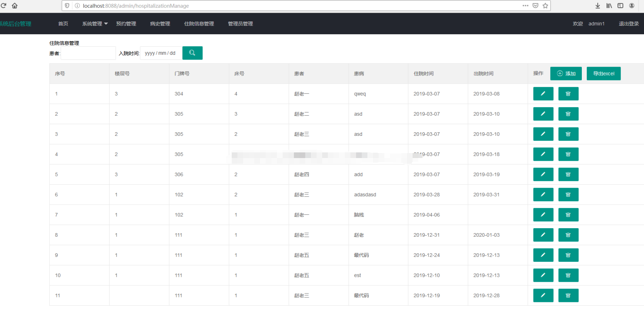Edit row 9 admitted 2019-12-24
This screenshot has height=321, width=644.
[x=543, y=255]
